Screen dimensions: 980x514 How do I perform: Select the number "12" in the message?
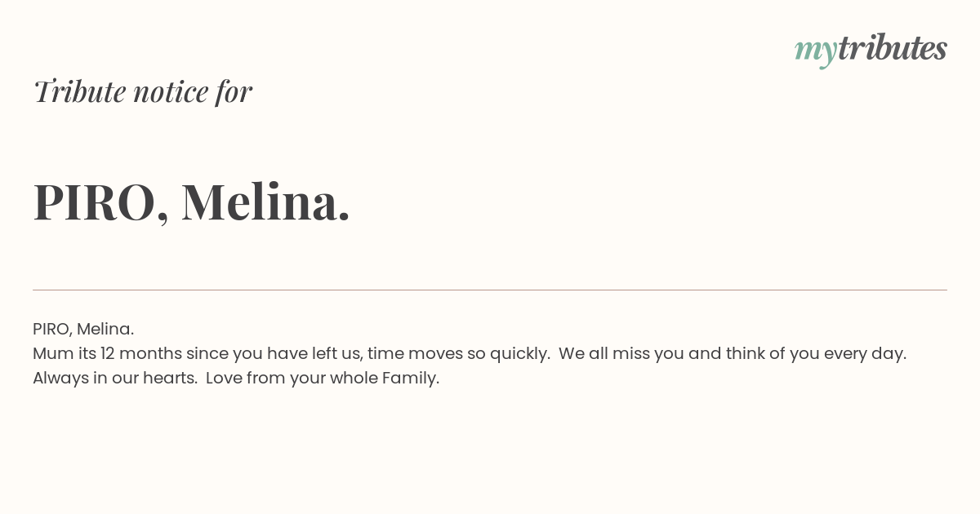tap(109, 354)
